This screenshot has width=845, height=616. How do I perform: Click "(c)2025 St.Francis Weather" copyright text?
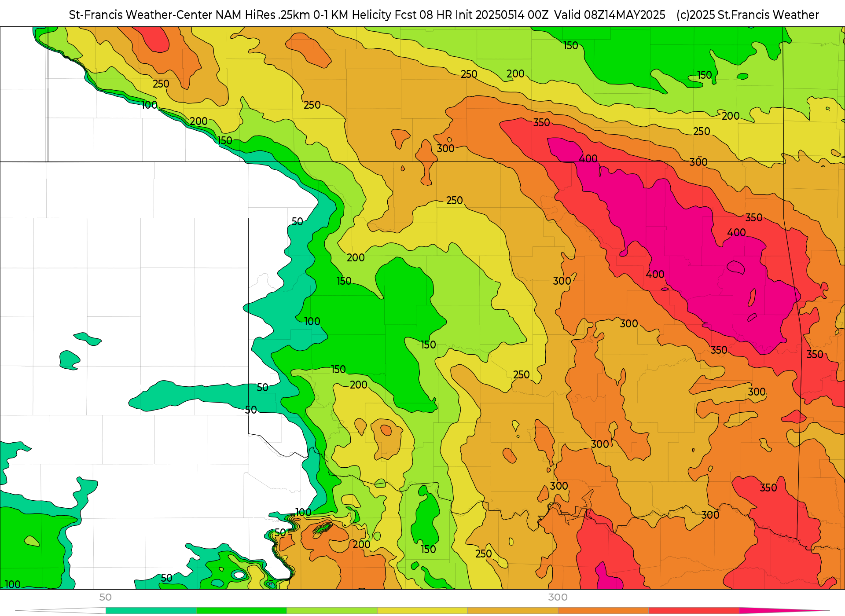click(747, 15)
